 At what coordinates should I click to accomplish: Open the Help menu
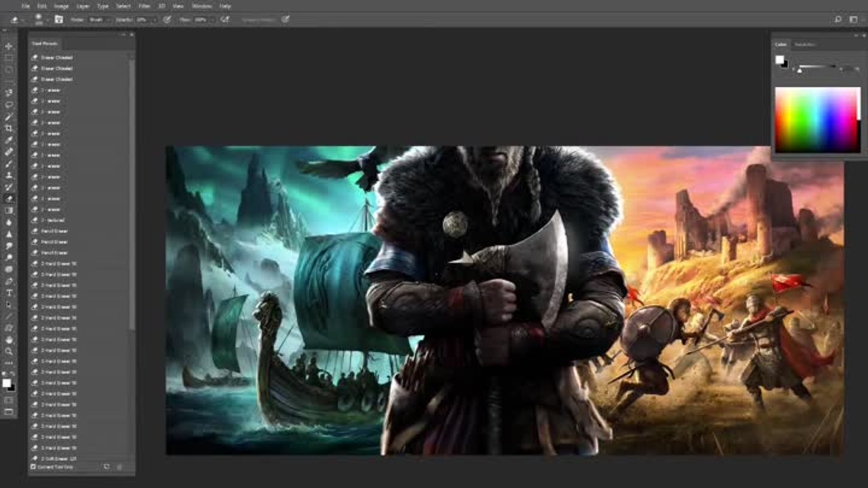click(224, 6)
